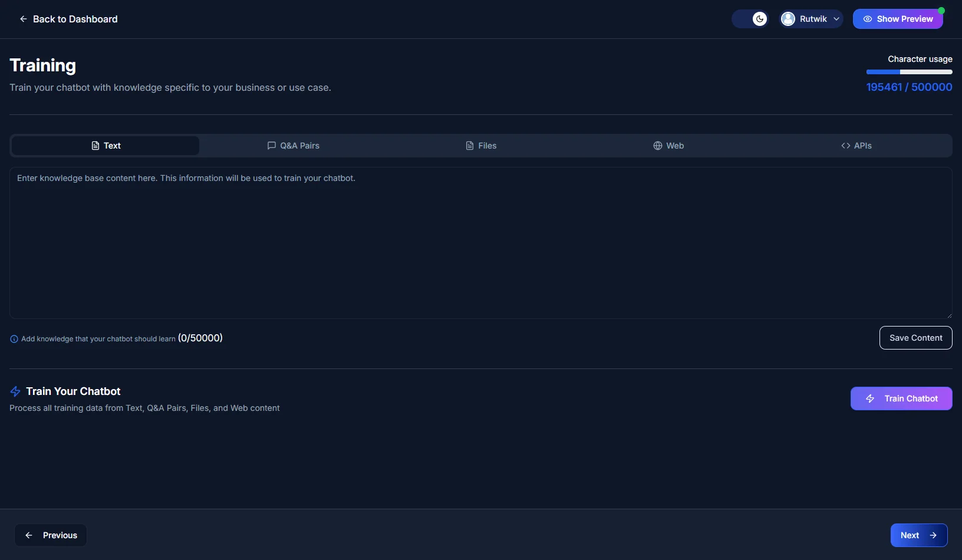Click the eye icon in Show Preview
Image resolution: width=962 pixels, height=560 pixels.
click(867, 19)
